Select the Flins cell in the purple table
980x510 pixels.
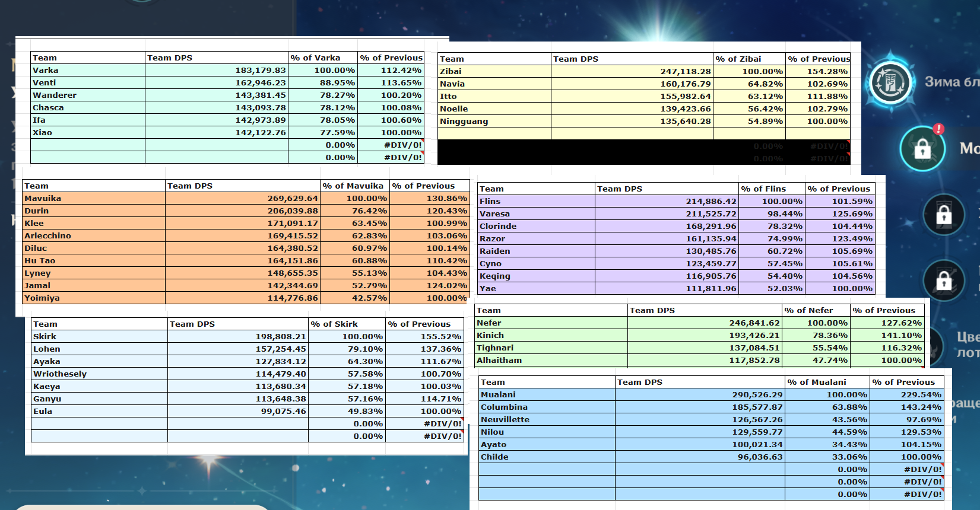click(x=536, y=201)
